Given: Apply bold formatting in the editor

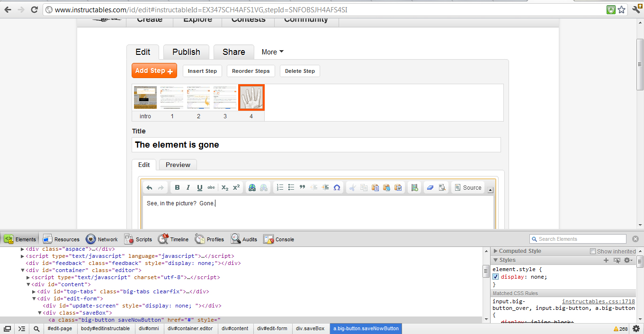Looking at the screenshot, I should click(177, 188).
